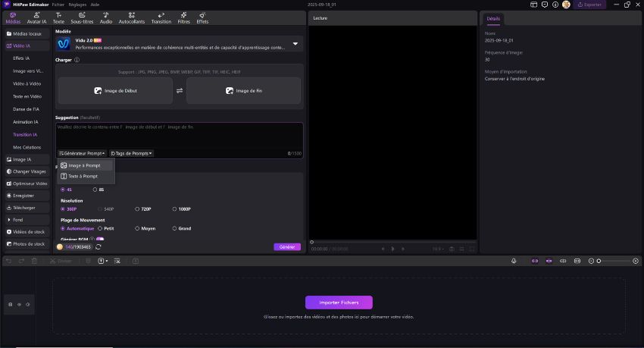Open the Réglages menu
644x348 pixels.
(x=77, y=5)
